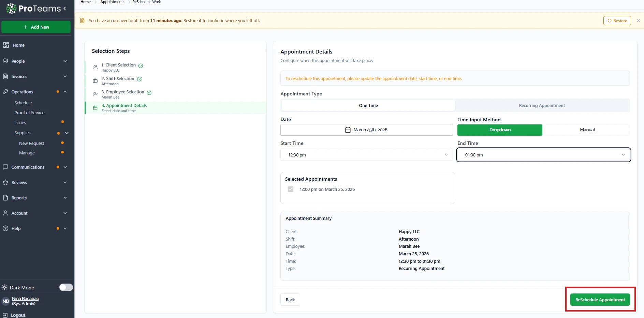Restore the unsaved draft

coord(617,21)
